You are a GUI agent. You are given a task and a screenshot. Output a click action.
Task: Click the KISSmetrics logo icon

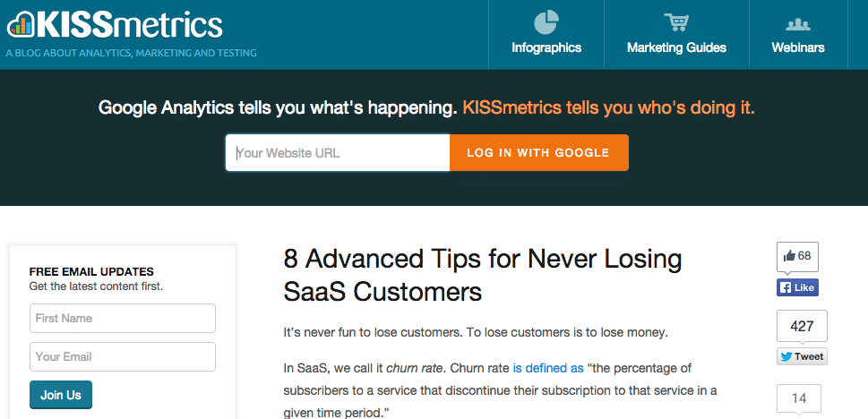[20, 25]
